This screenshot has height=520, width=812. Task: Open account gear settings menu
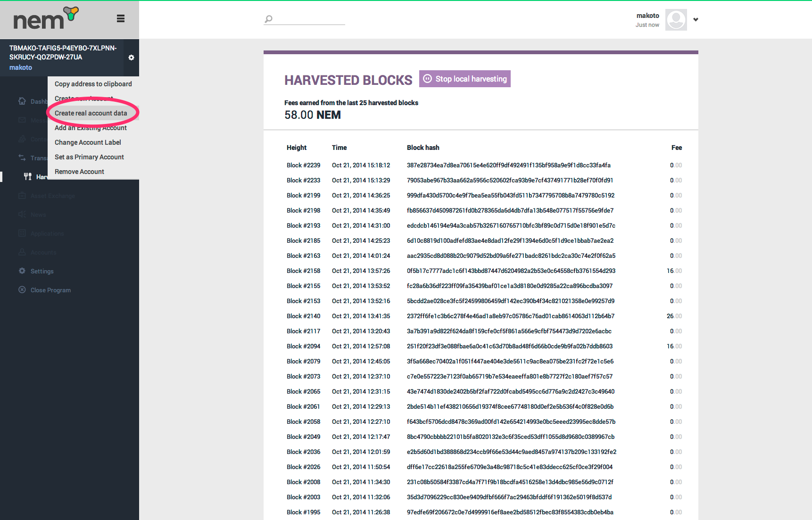pos(131,58)
